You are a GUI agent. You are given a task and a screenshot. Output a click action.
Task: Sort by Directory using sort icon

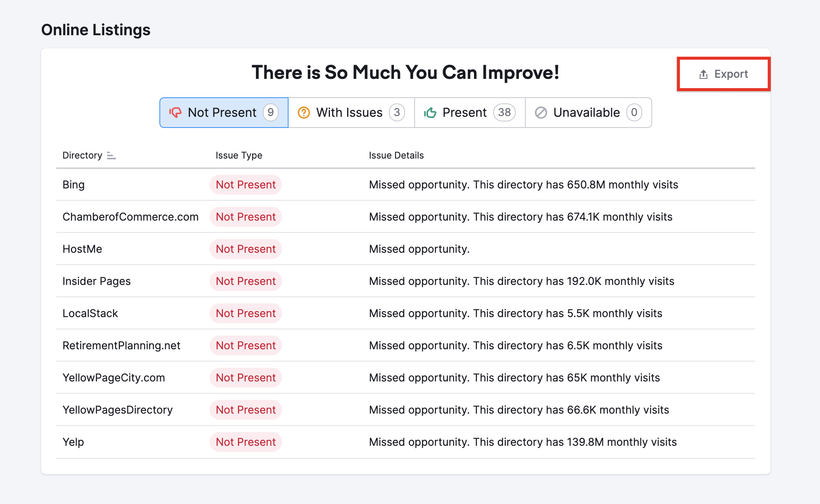(x=111, y=155)
